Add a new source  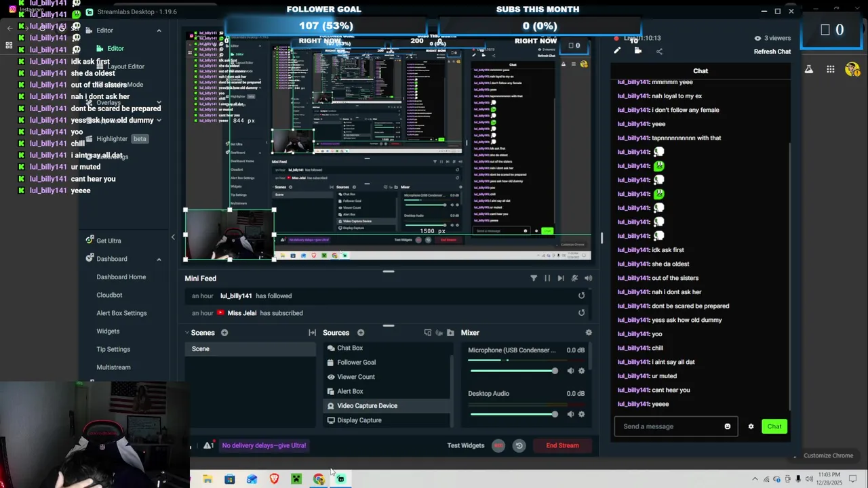pyautogui.click(x=361, y=333)
